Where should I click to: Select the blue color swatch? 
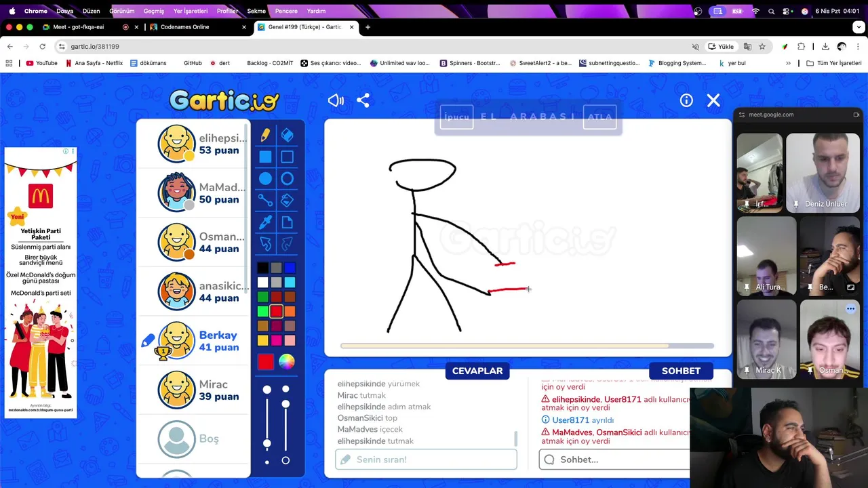coord(290,268)
